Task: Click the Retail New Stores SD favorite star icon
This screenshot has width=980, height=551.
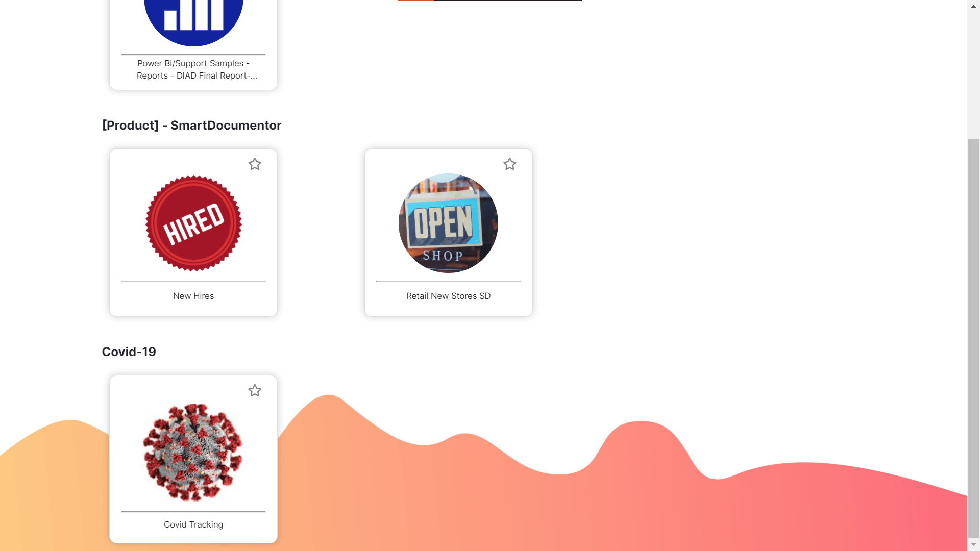Action: tap(509, 164)
